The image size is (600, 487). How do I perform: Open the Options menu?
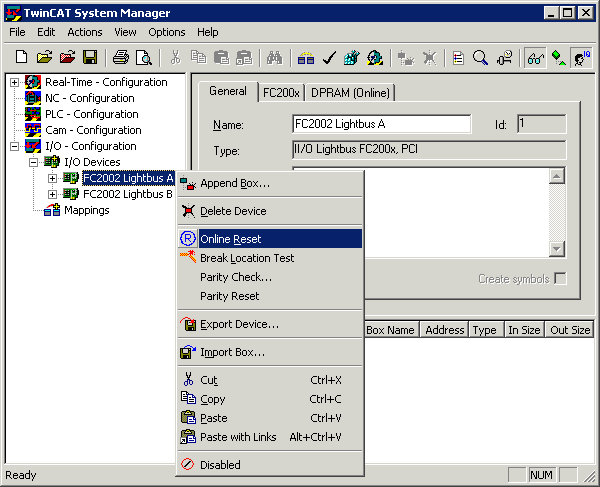pos(167,32)
